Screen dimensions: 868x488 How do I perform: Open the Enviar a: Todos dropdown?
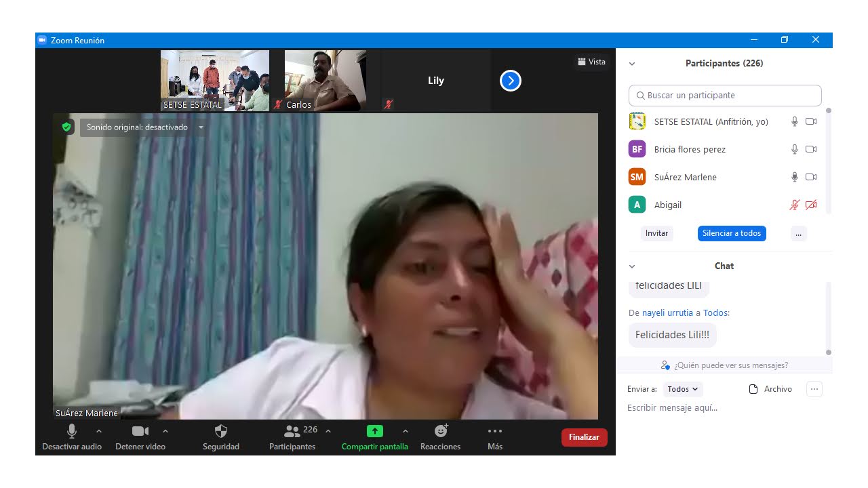tap(683, 389)
